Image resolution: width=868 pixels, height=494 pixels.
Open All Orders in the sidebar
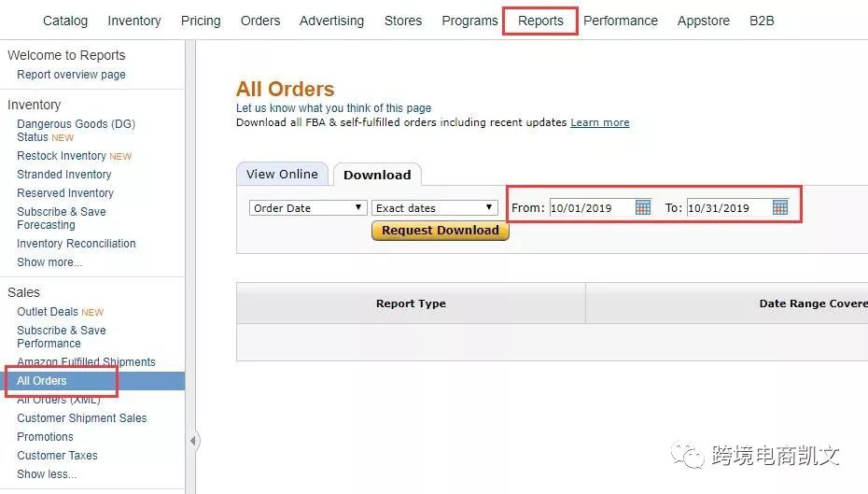tap(42, 381)
